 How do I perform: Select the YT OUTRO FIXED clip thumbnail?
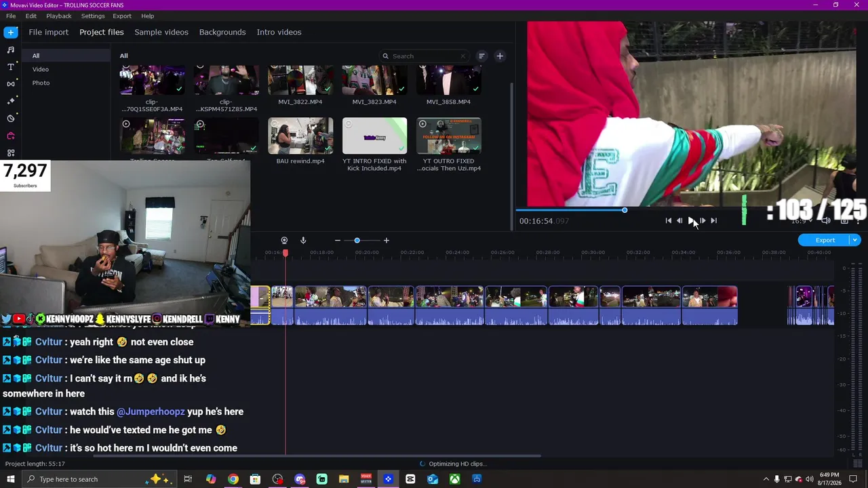pyautogui.click(x=449, y=136)
